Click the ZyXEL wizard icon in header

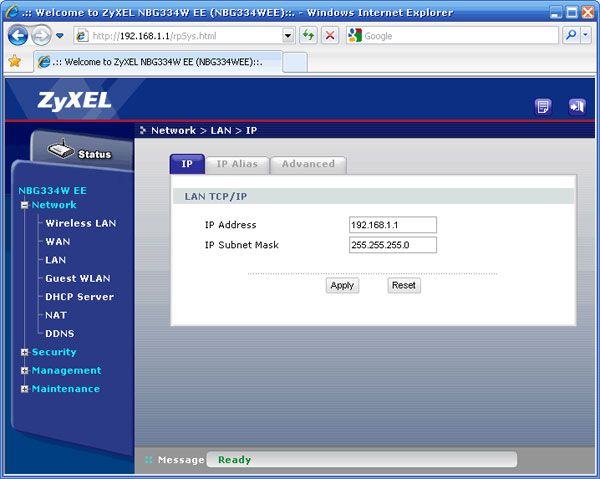(543, 106)
